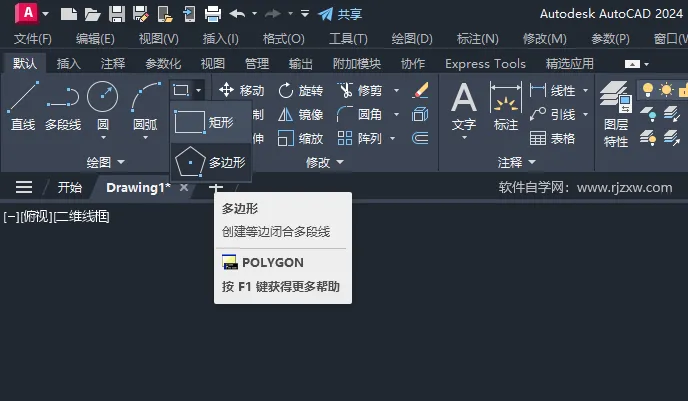The image size is (688, 401).
Task: Open the Linear dimension dropdown arrow
Action: [x=585, y=90]
